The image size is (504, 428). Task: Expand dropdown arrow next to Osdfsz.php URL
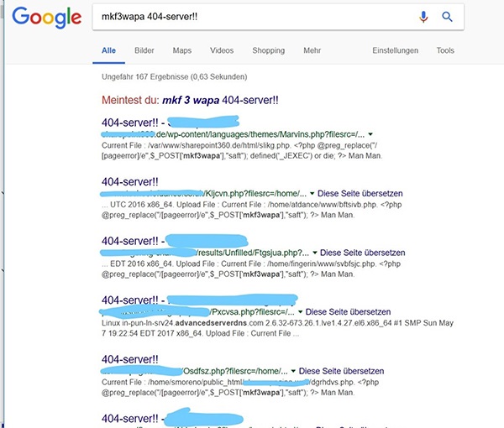click(293, 371)
